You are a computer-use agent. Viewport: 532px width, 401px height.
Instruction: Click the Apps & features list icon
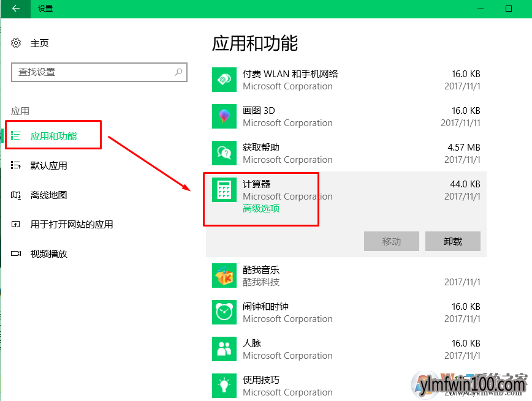[15, 136]
